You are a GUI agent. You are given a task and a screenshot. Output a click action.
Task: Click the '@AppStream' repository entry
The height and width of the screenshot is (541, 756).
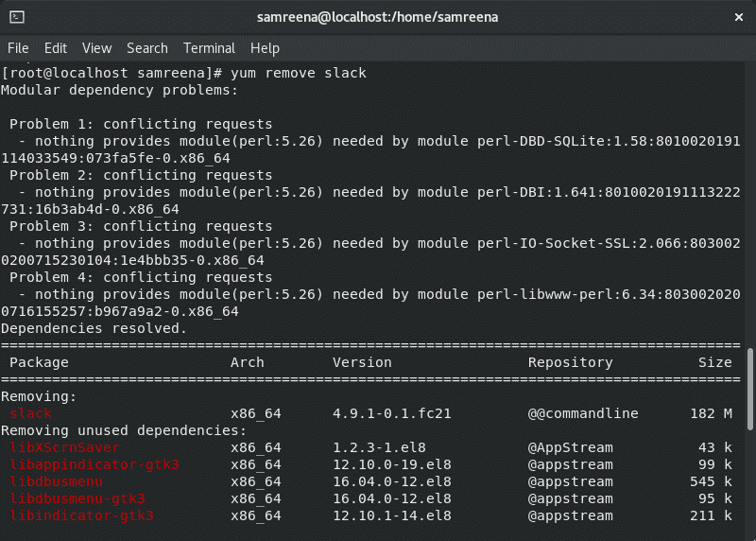coord(571,448)
